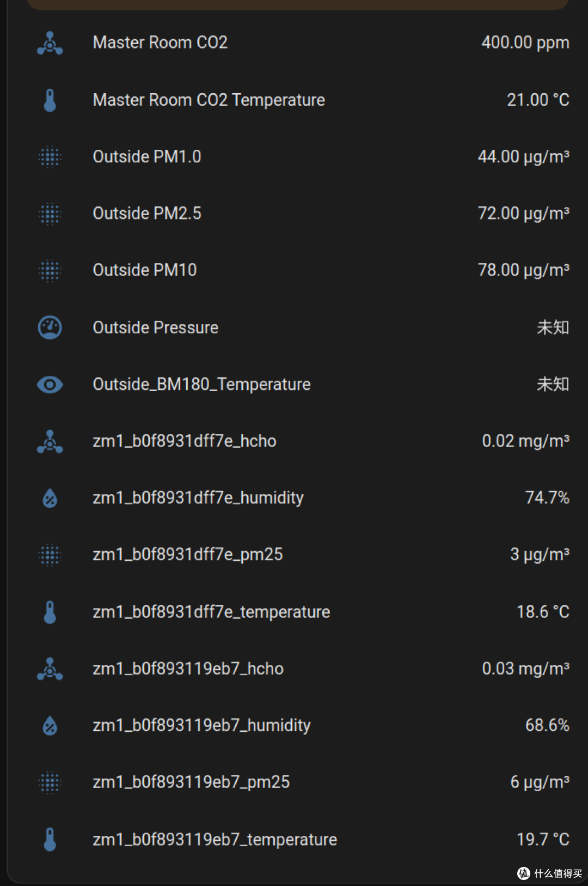
Task: Click the zm1_b0f893119eb7_hcho molecule icon
Action: tap(50, 669)
